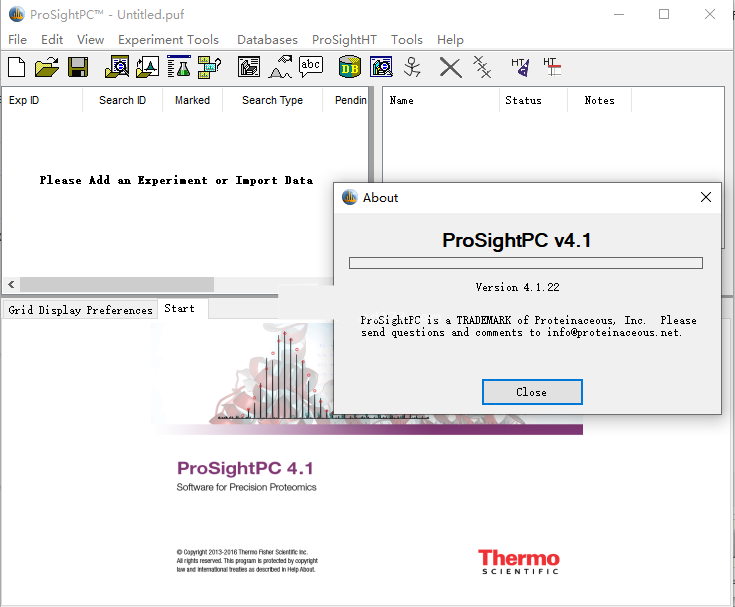Create a new PUF file

(17, 67)
